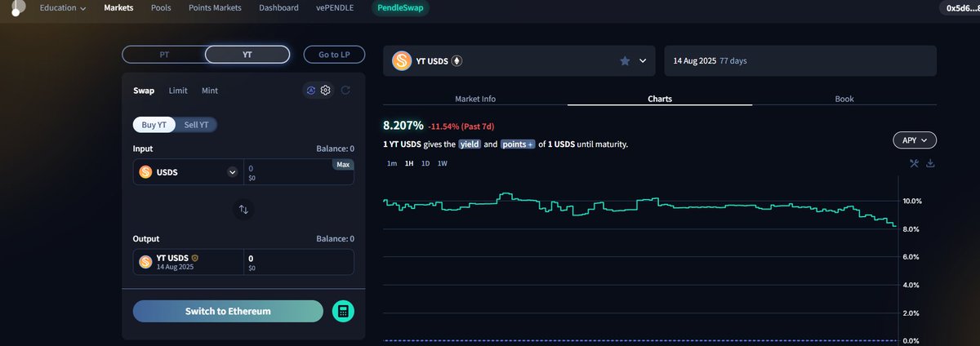980x346 pixels.
Task: Open the Market Info tab
Action: click(x=475, y=99)
